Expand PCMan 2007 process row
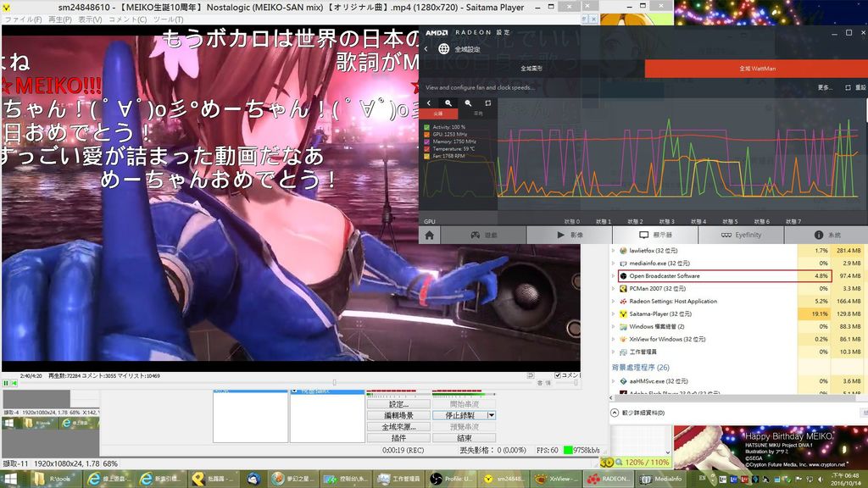868x488 pixels. click(614, 289)
